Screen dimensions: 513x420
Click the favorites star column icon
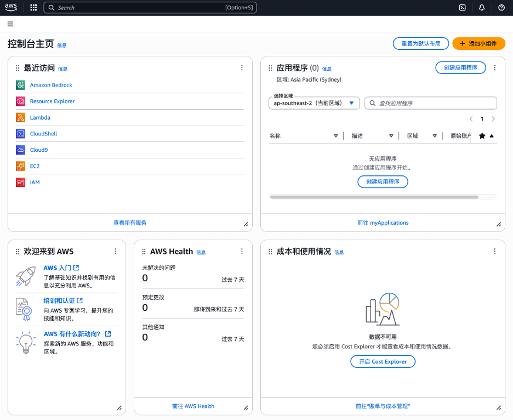(x=482, y=136)
